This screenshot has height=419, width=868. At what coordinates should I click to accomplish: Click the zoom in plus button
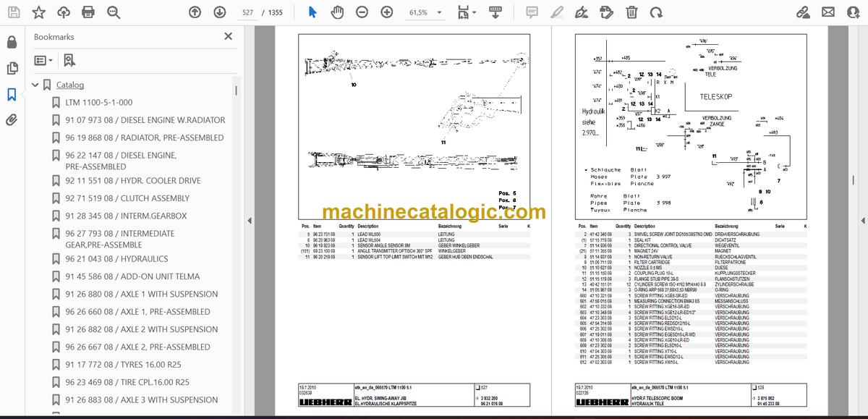click(x=387, y=12)
